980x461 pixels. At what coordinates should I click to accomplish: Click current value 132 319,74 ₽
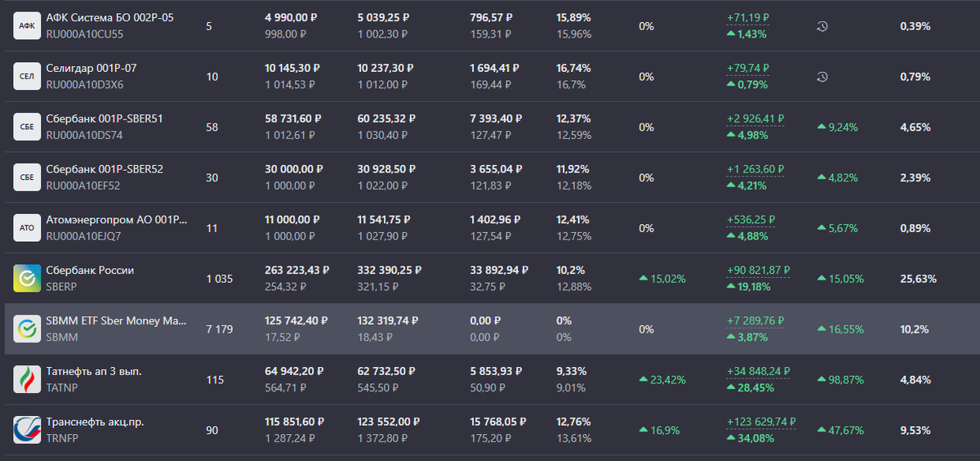click(389, 321)
